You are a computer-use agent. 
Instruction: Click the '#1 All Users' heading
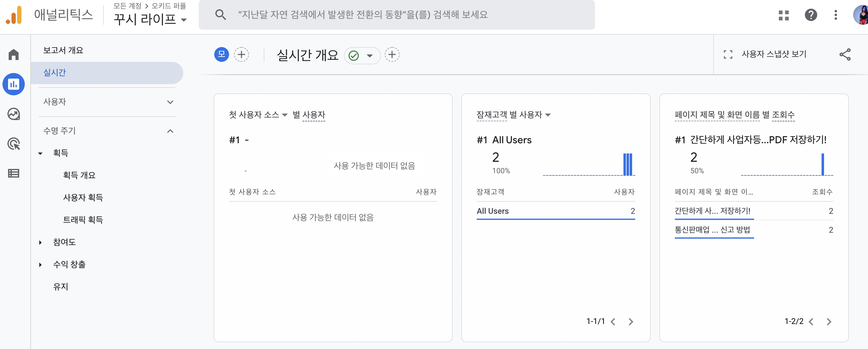coord(504,140)
